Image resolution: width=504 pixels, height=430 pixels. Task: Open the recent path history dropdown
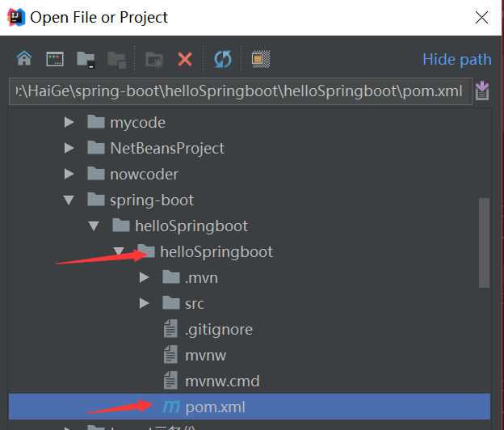[482, 91]
